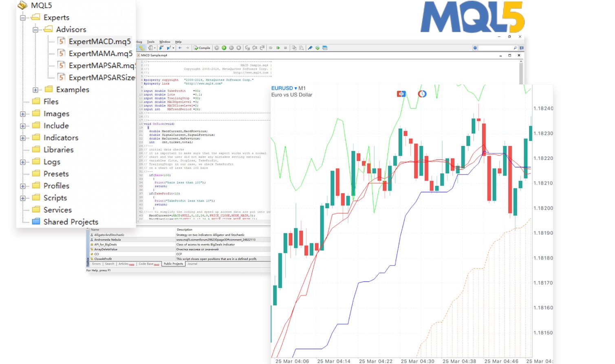Collapse the Experts folder

pyautogui.click(x=23, y=18)
